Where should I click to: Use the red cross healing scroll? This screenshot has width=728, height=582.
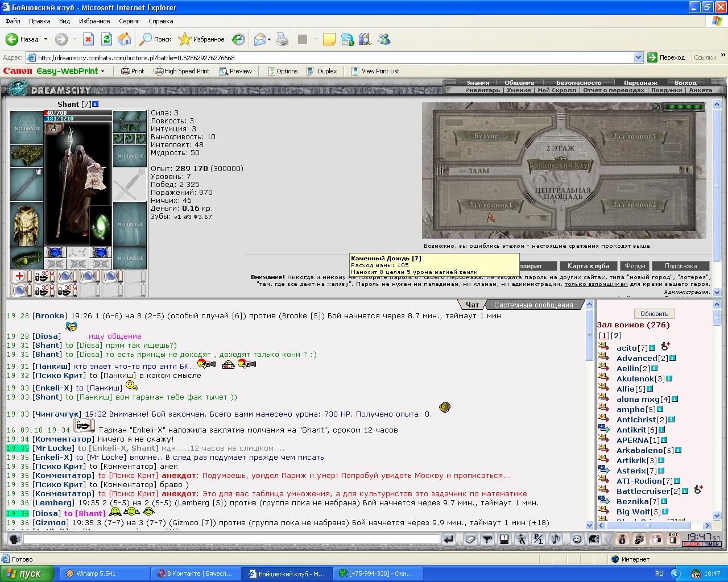20,276
